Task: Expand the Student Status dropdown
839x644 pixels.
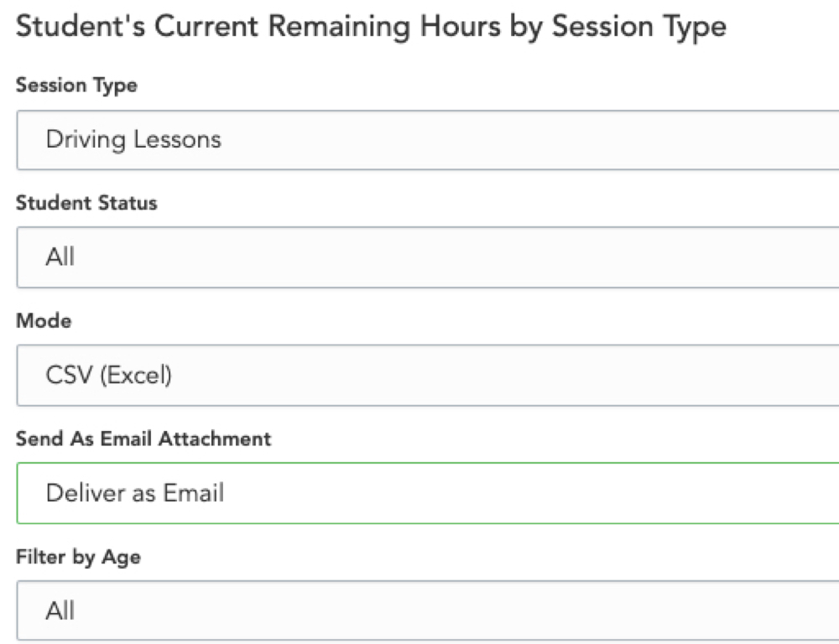Action: 428,257
